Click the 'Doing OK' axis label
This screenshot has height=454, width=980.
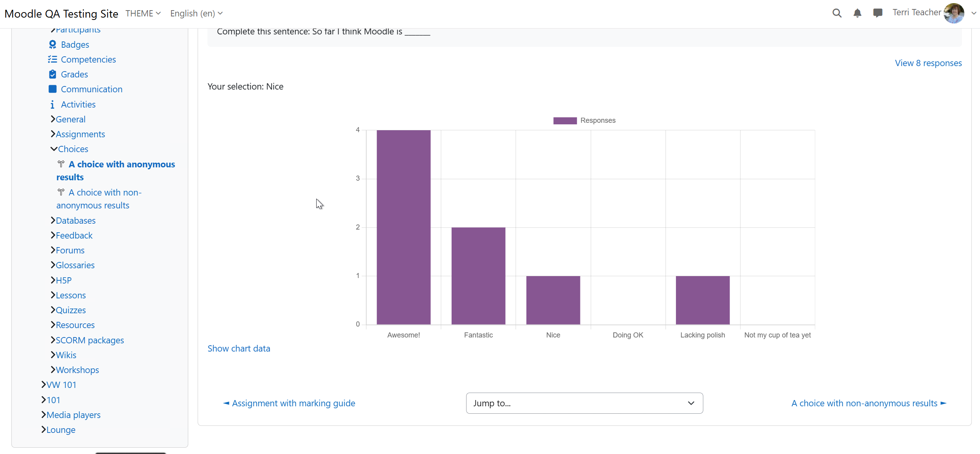click(x=628, y=335)
